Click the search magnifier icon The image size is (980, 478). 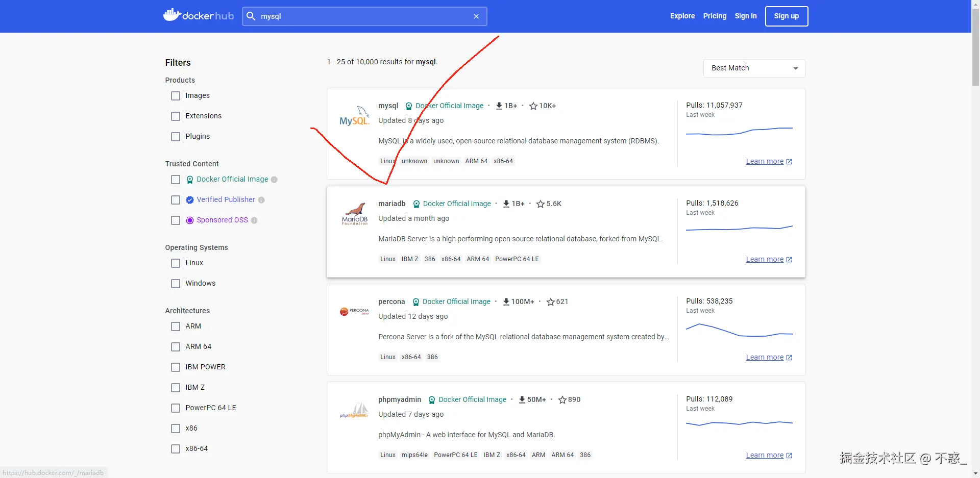pyautogui.click(x=251, y=16)
